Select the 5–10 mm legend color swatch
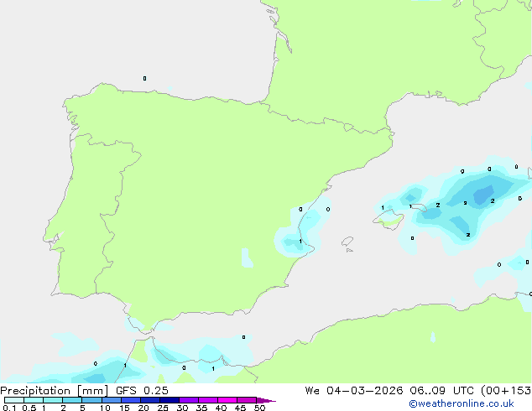Viewport: 532px width, 411px height. 91,400
